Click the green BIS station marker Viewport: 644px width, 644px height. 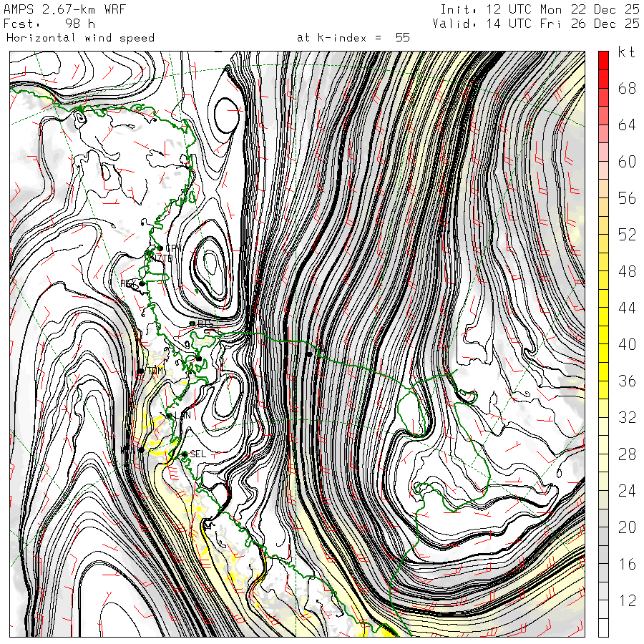click(192, 323)
